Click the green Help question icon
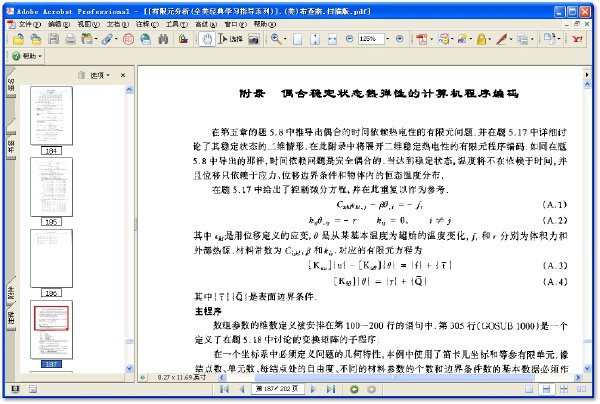Screen dimensions: 600x404 (16, 56)
